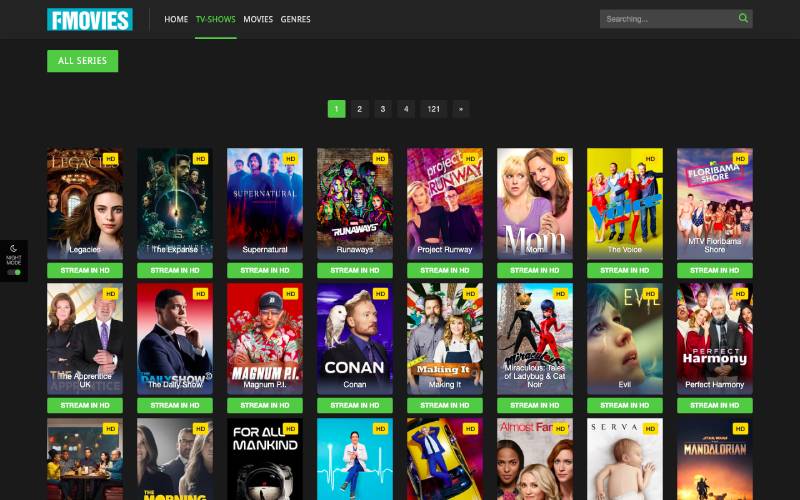Click the HD badge on Legacies
The height and width of the screenshot is (500, 800).
[x=111, y=159]
